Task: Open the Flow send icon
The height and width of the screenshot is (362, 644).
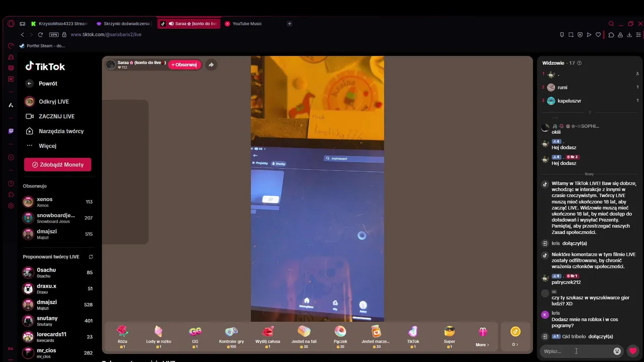Action: point(589,35)
